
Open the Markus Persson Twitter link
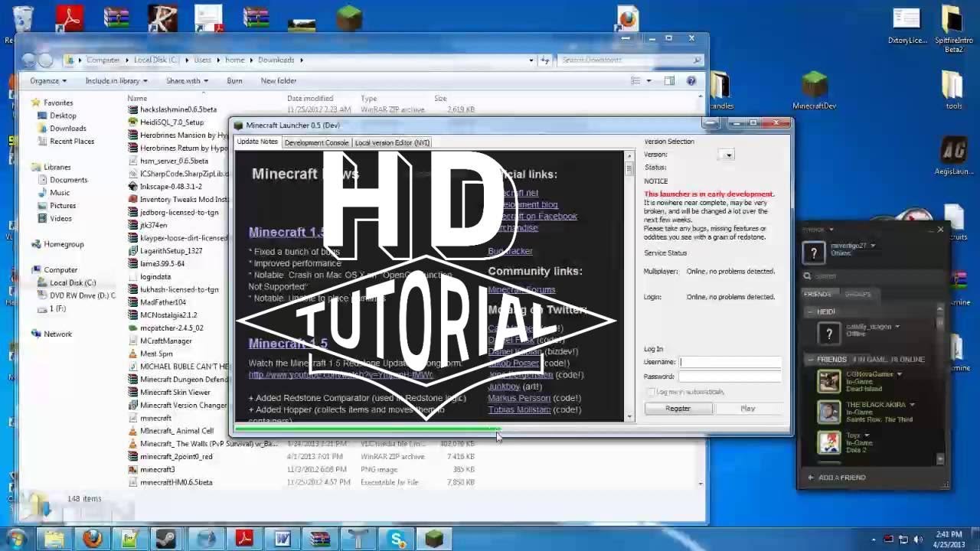click(x=518, y=398)
